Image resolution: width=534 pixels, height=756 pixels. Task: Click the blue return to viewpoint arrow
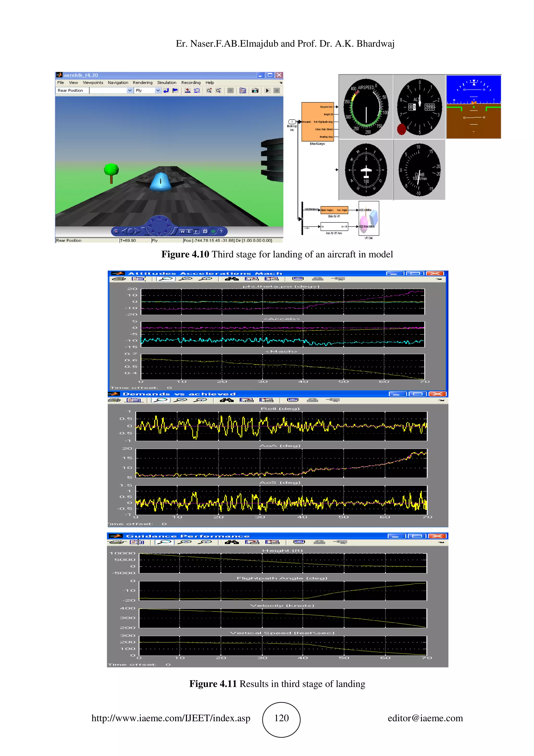point(166,91)
